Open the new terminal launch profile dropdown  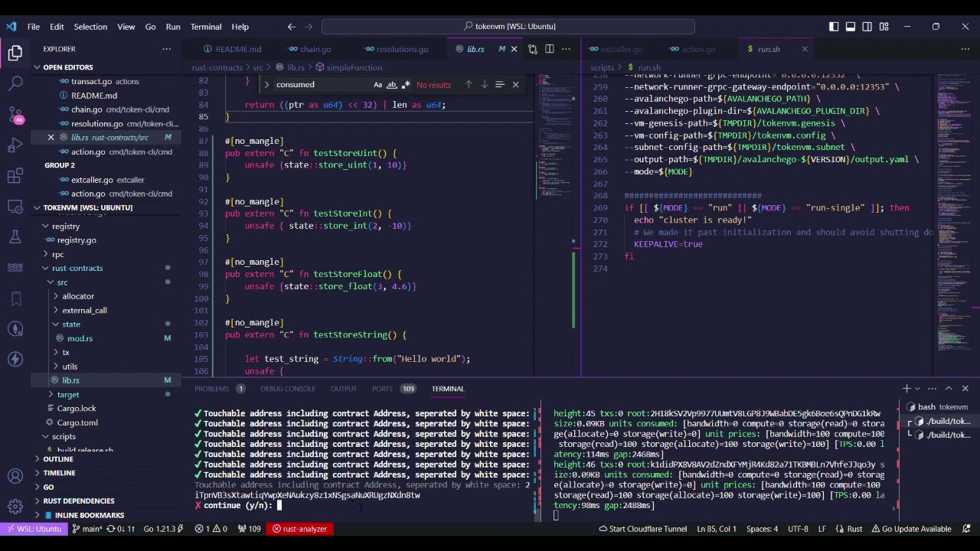coord(917,389)
